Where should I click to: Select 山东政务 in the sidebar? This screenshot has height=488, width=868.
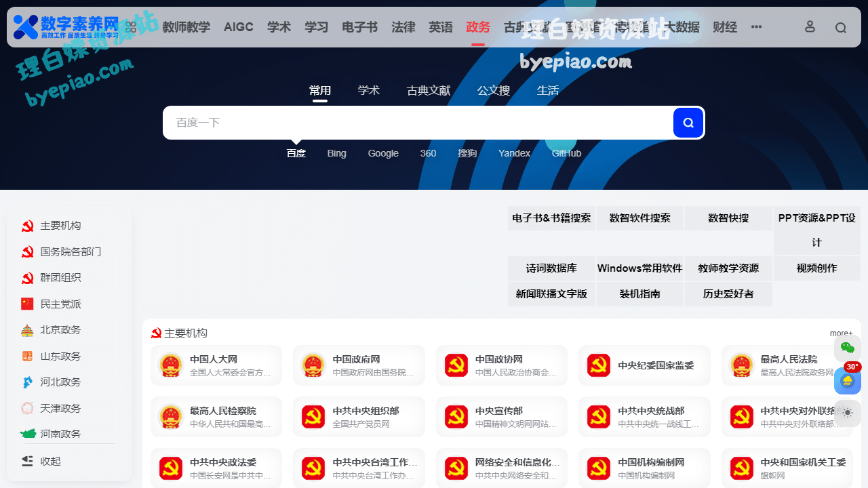coord(61,357)
